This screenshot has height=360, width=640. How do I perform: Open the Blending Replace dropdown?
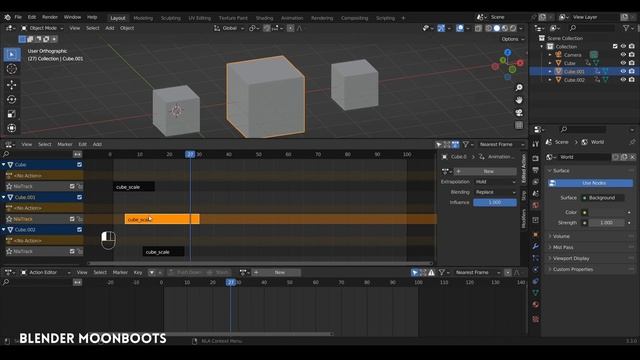(495, 192)
